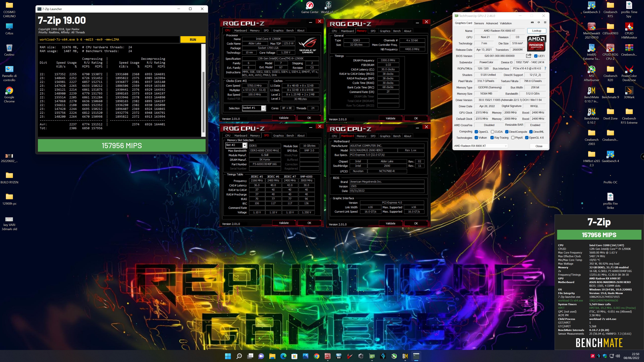Screen dimensions: 644x362
Task: Open Geekbench 4 desktop icon
Action: pyautogui.click(x=610, y=157)
